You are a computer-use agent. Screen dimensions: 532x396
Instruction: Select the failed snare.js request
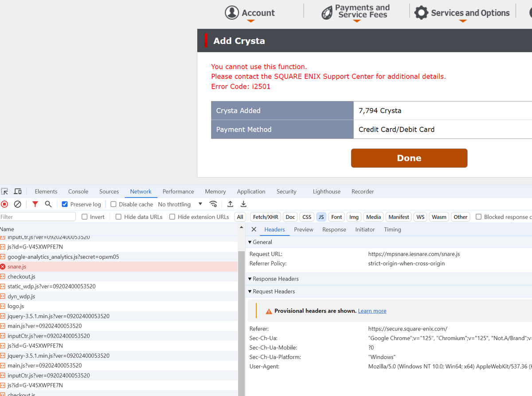point(119,267)
